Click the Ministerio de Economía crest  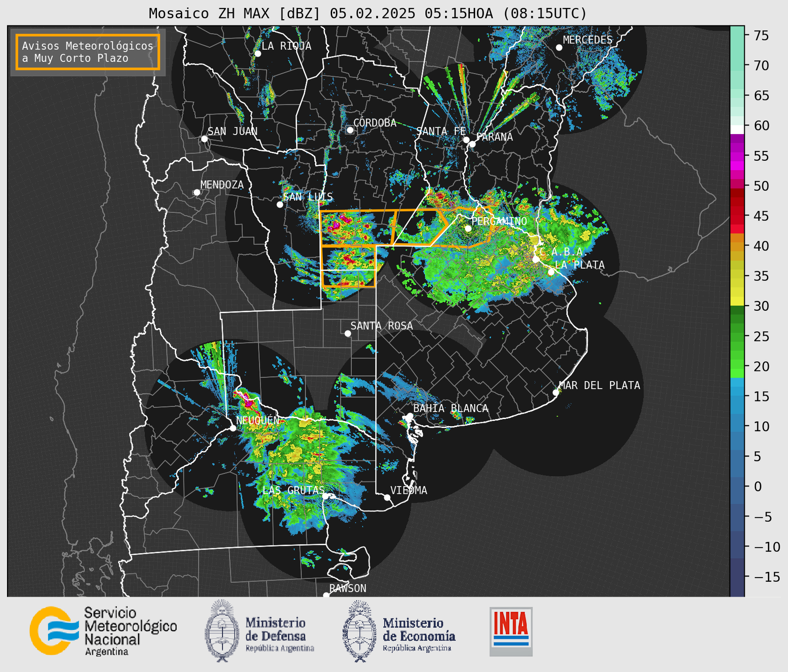[359, 631]
